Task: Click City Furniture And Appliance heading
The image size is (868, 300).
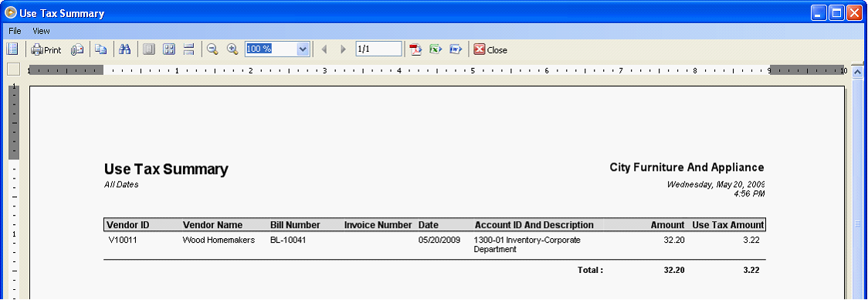Action: (687, 167)
